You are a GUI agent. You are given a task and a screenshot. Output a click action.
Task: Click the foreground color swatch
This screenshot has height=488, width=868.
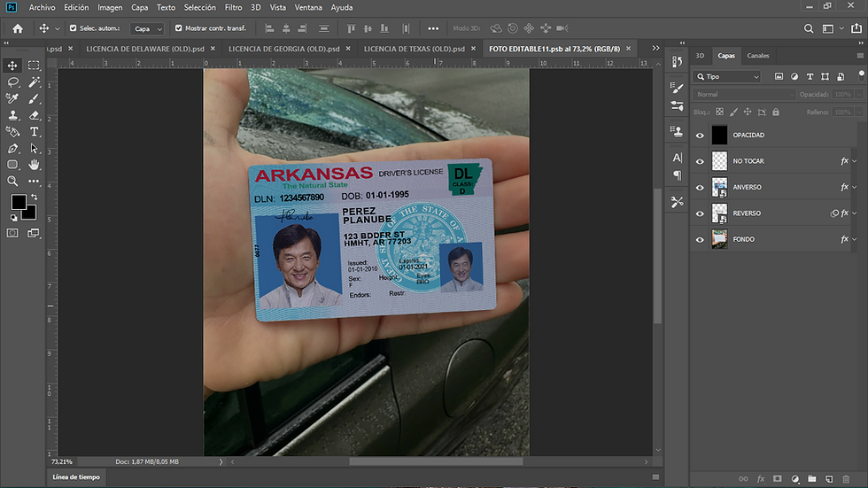18,202
